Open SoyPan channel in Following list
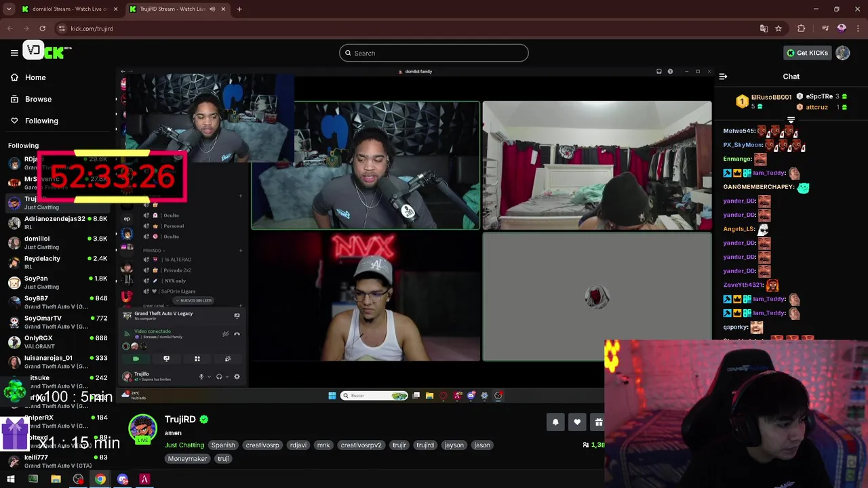The image size is (868, 488). pos(58,282)
